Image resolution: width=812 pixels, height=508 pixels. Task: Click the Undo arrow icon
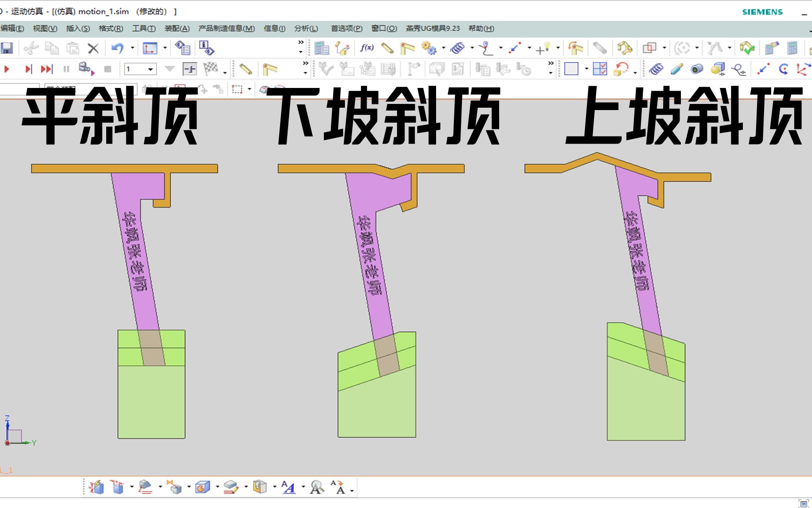[x=117, y=48]
